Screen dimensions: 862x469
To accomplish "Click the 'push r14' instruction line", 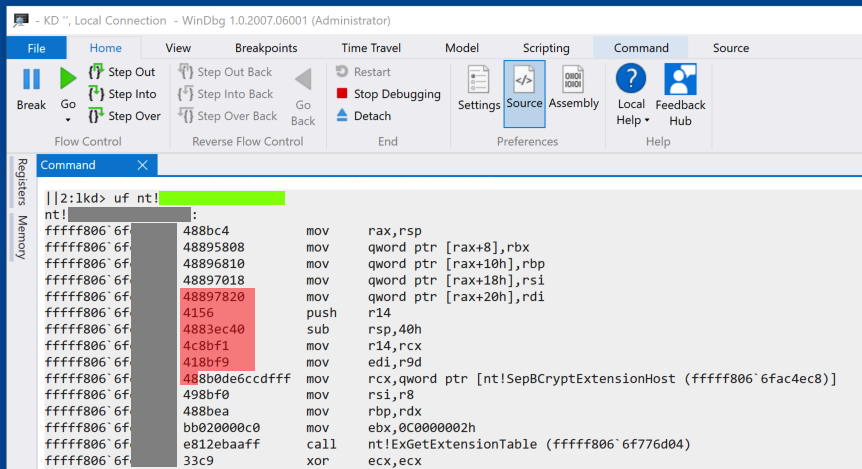I will tap(349, 313).
